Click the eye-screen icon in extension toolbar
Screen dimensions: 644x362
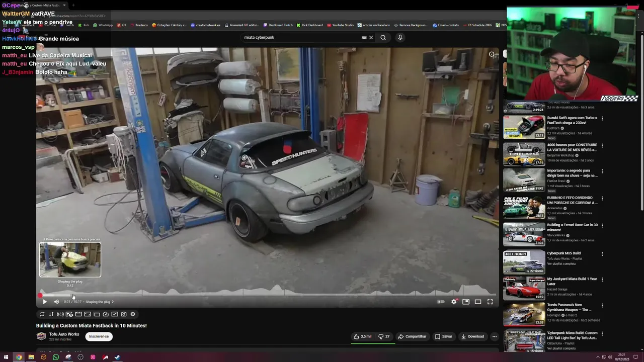[69, 314]
